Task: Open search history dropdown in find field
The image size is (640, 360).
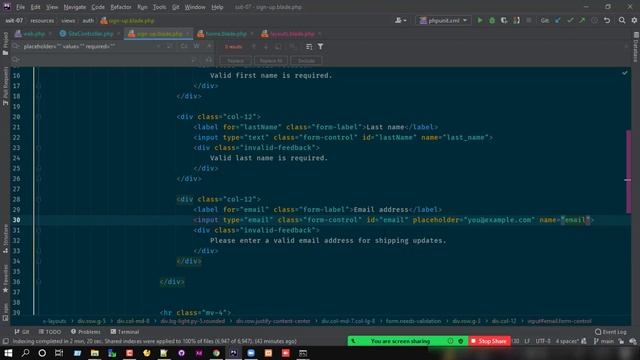Action: [16, 47]
